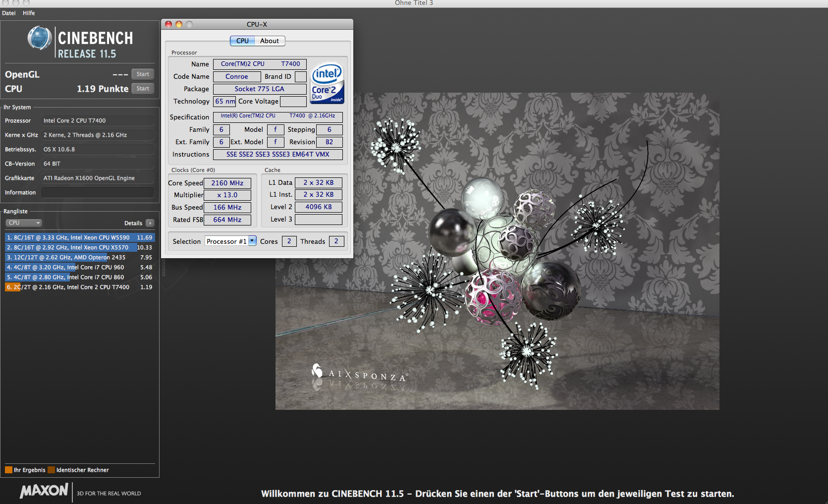Image resolution: width=828 pixels, height=504 pixels.
Task: Click the Multiplier value x 13.0
Action: coord(227,195)
